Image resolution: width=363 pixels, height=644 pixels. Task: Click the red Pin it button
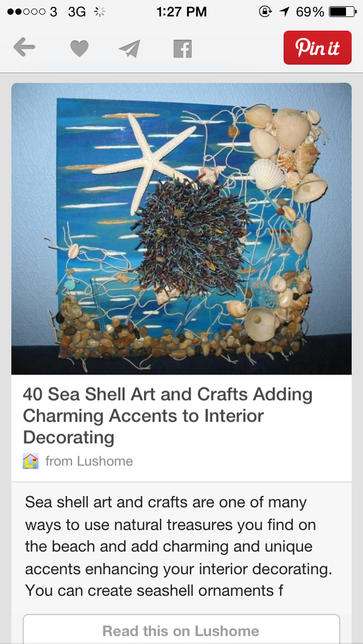(318, 48)
